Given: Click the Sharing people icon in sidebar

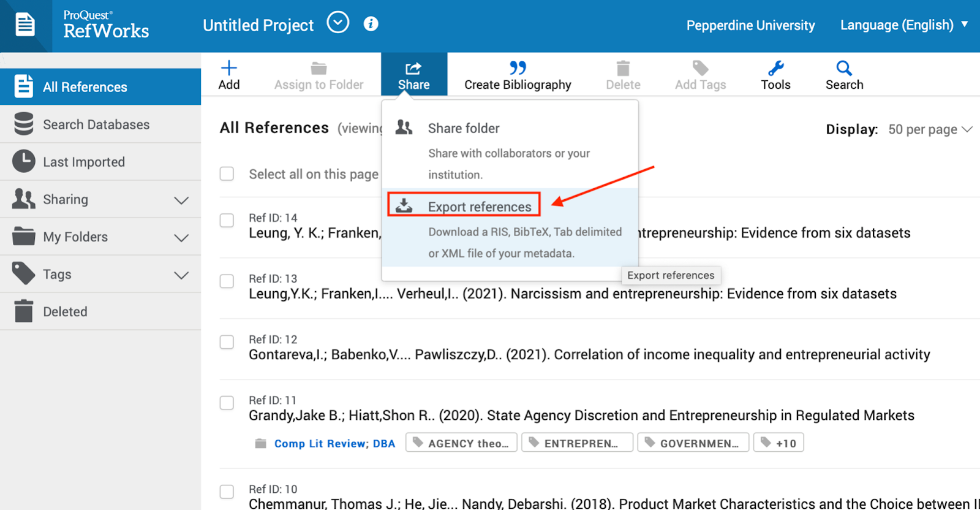Looking at the screenshot, I should tap(23, 199).
